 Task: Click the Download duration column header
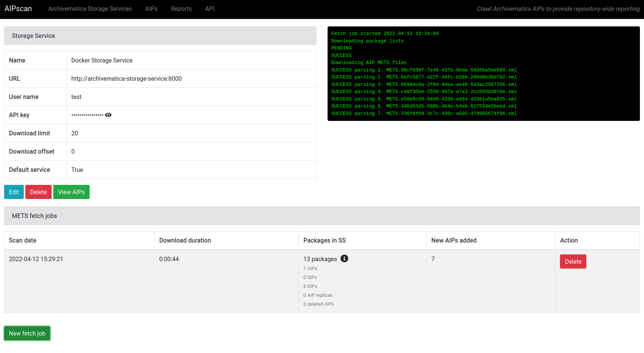point(185,240)
